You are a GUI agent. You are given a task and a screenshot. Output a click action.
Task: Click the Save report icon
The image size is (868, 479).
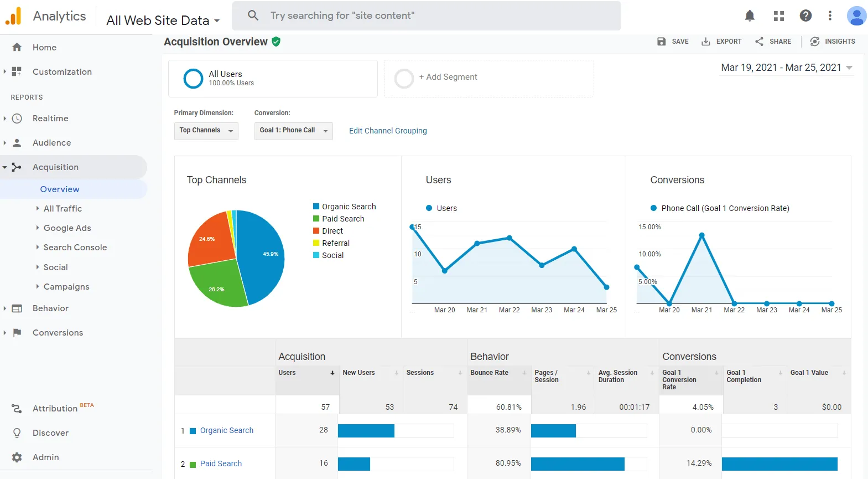click(x=662, y=42)
